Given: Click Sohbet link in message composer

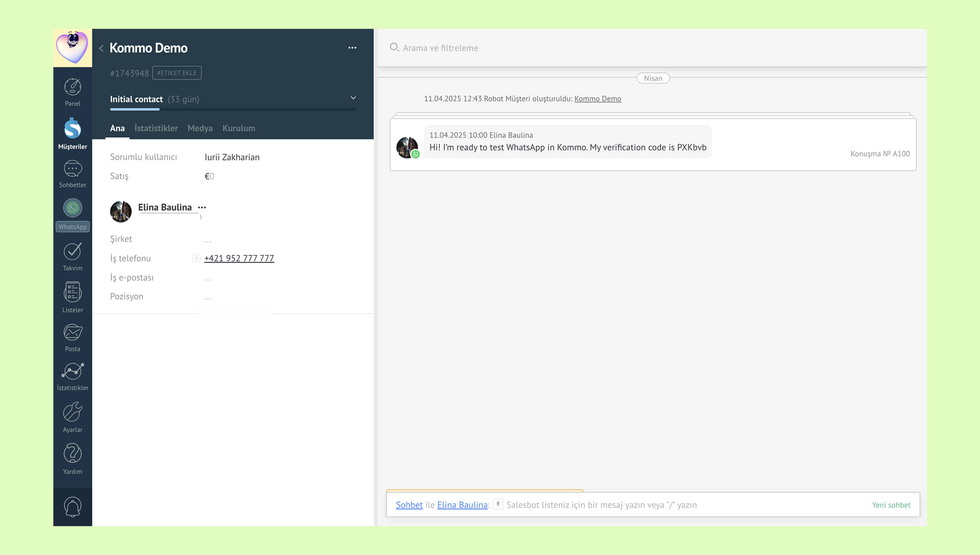Looking at the screenshot, I should pos(409,505).
